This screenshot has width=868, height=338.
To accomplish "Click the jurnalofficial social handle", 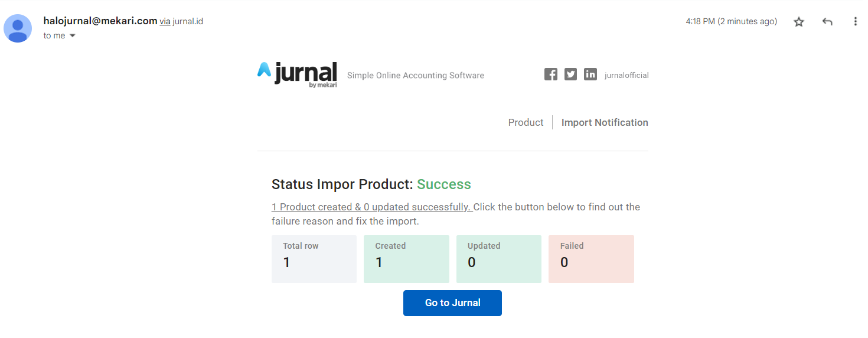I will click(626, 75).
